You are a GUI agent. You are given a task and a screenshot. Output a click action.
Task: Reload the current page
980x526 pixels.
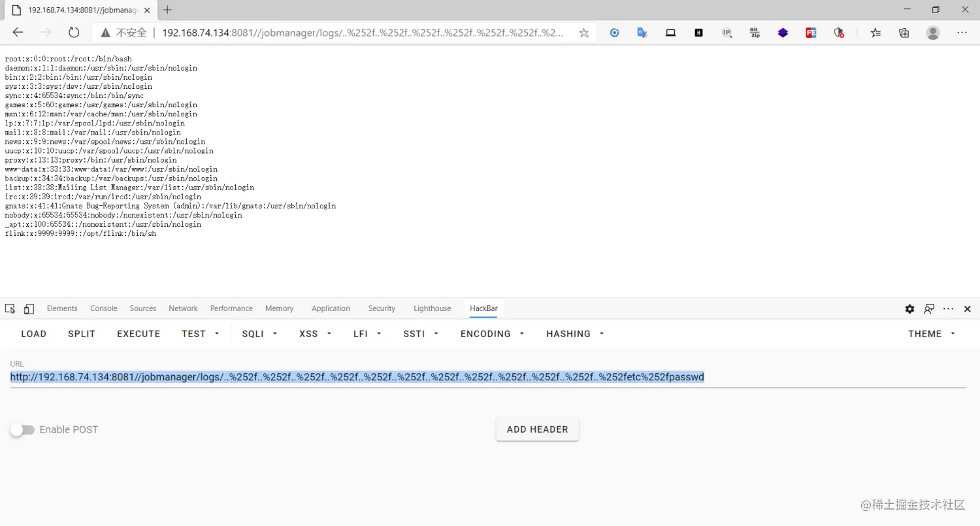[74, 33]
